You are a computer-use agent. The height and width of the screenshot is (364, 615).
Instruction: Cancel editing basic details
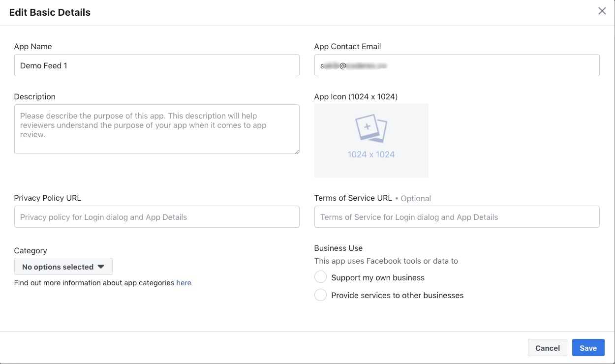548,348
